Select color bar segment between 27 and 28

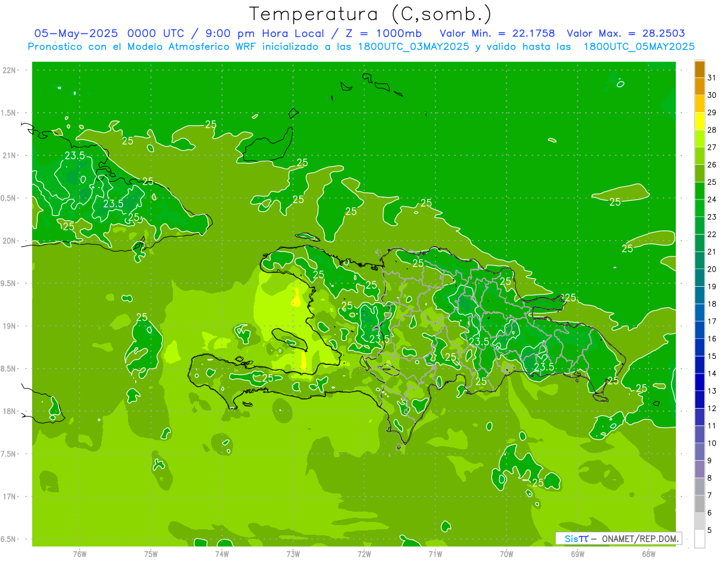click(699, 139)
